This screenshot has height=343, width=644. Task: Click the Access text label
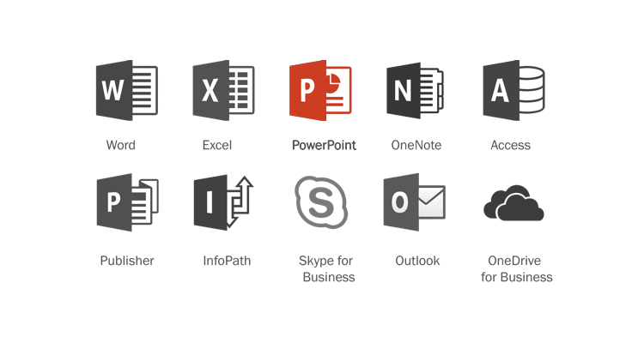511,145
